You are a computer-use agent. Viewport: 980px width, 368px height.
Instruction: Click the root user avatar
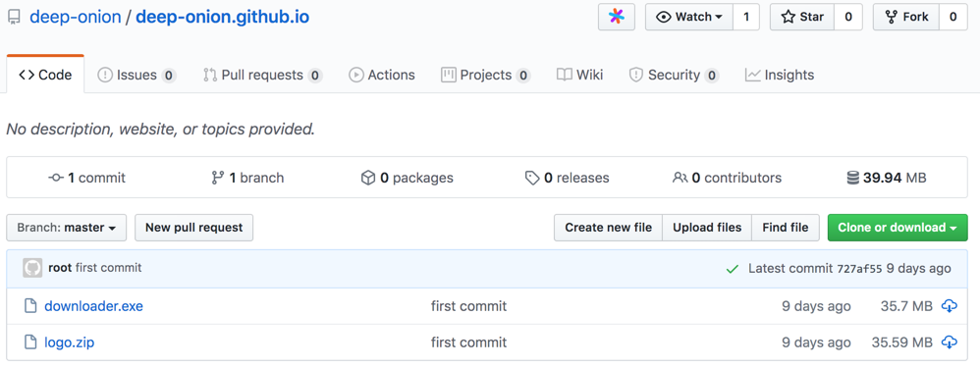tap(32, 268)
